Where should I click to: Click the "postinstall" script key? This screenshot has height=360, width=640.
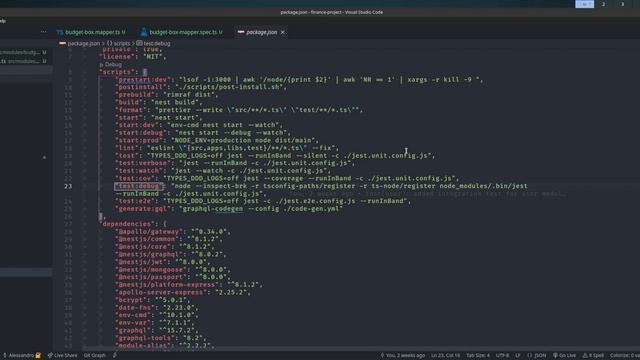(x=141, y=87)
